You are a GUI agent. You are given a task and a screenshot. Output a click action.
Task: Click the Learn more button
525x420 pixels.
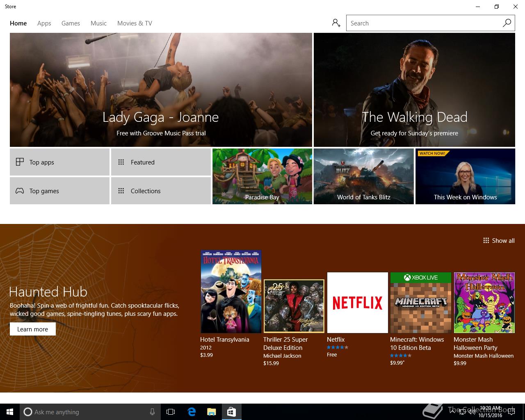pyautogui.click(x=33, y=329)
